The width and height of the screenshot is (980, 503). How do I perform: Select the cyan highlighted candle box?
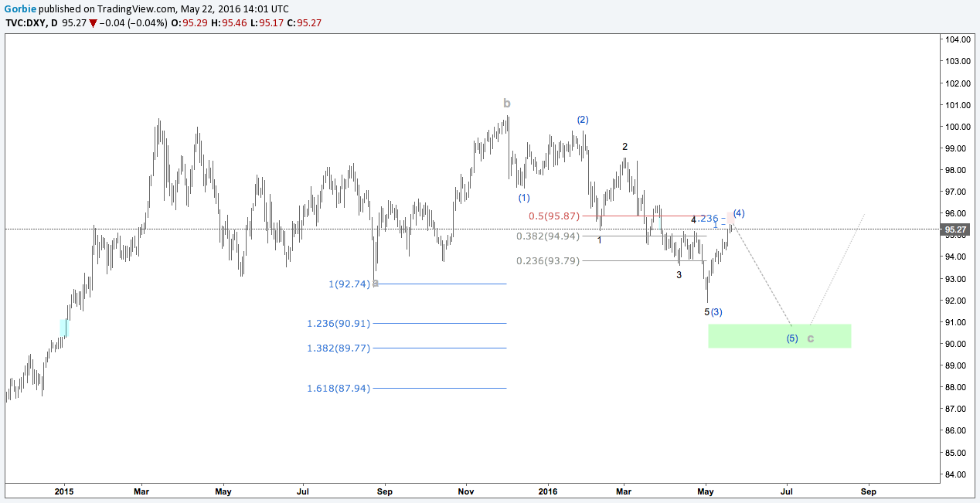coord(65,328)
